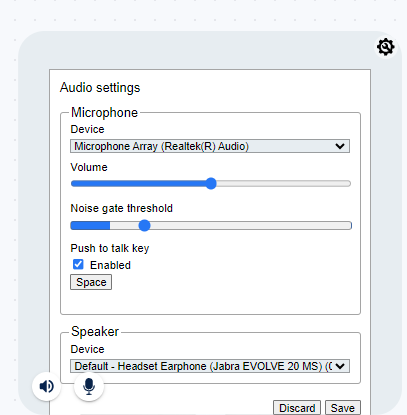Click the Speaker device dropdown chevron
Image resolution: width=407 pixels, height=415 pixels.
[340, 366]
